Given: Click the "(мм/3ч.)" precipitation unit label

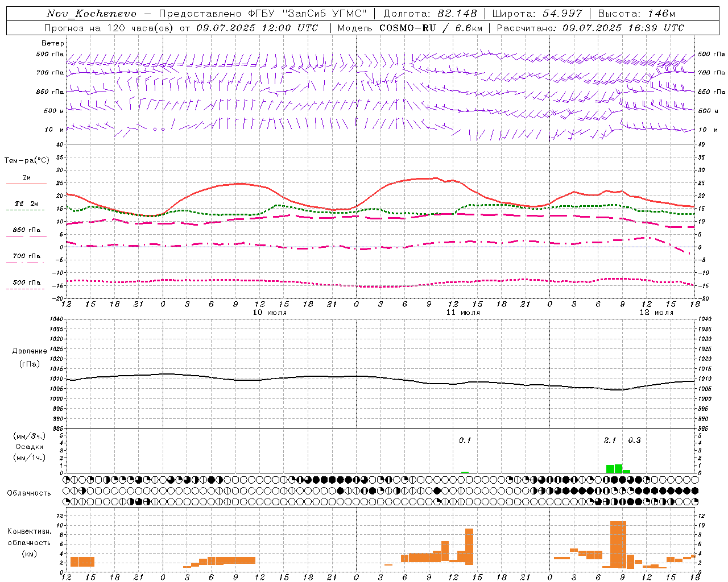Looking at the screenshot, I should pyautogui.click(x=30, y=436).
